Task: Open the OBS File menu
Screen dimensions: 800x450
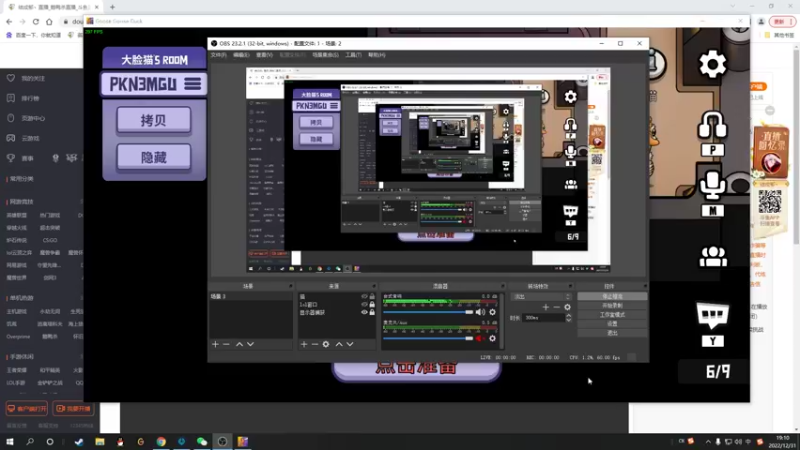Action: point(218,55)
